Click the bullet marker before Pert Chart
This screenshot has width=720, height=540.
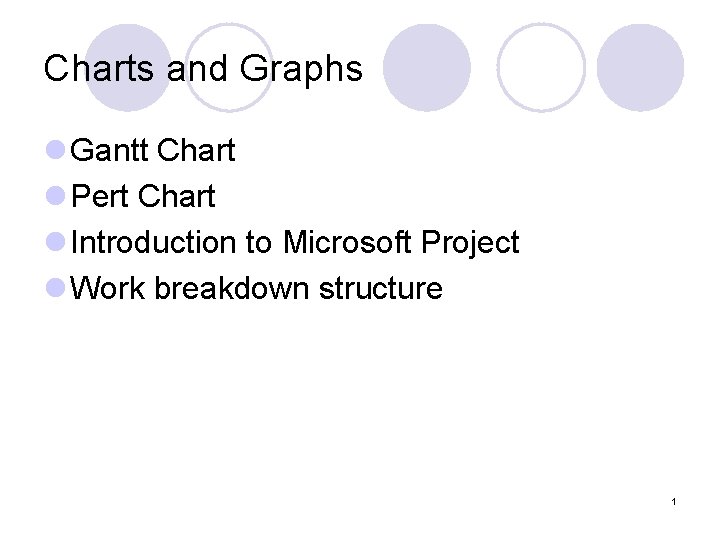coord(56,197)
